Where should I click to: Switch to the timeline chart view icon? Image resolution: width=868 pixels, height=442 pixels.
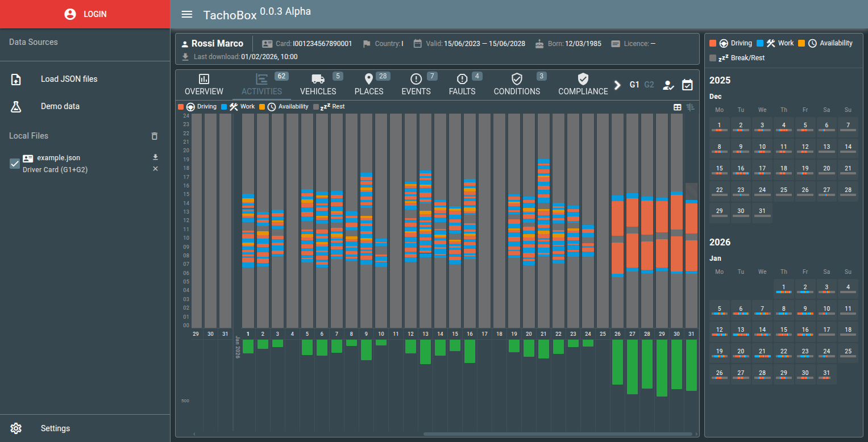coord(691,107)
